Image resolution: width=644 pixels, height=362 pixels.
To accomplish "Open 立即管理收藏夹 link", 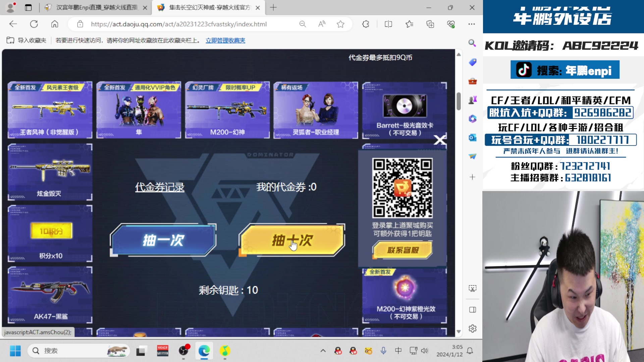I will tap(225, 40).
